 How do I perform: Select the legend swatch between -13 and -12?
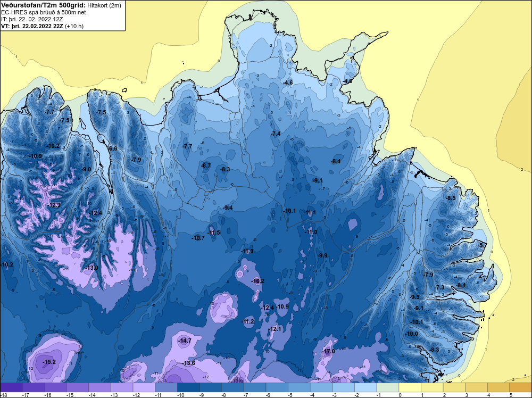(122, 387)
